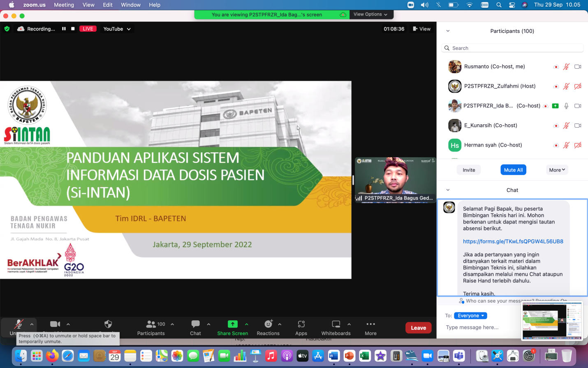588x368 pixels.
Task: Open share screen options arrow
Action: click(247, 324)
